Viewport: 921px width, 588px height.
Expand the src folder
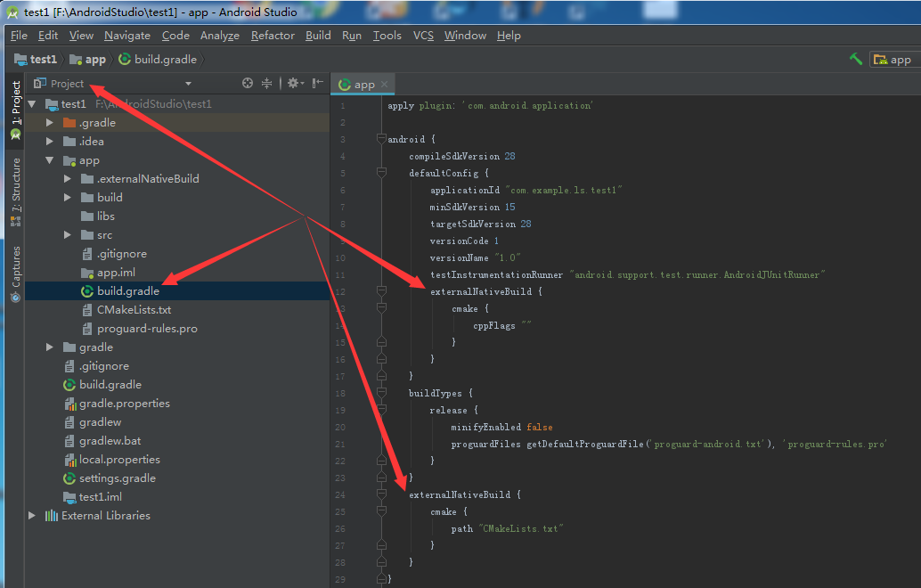[x=68, y=235]
